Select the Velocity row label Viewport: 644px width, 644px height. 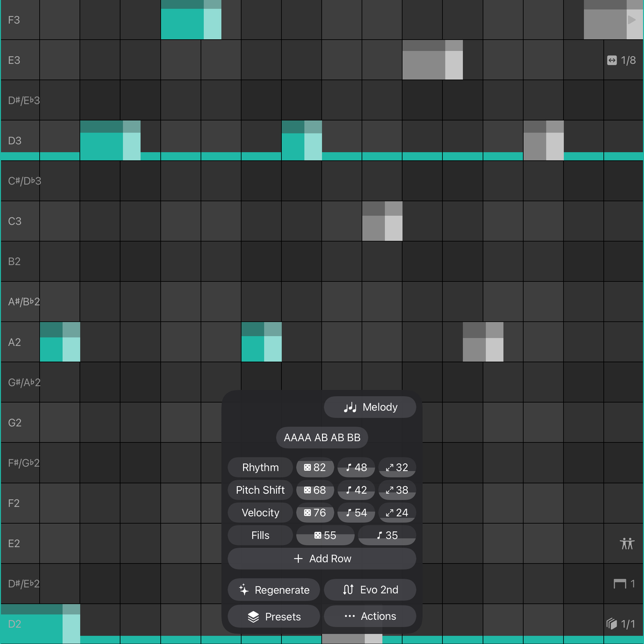(260, 513)
